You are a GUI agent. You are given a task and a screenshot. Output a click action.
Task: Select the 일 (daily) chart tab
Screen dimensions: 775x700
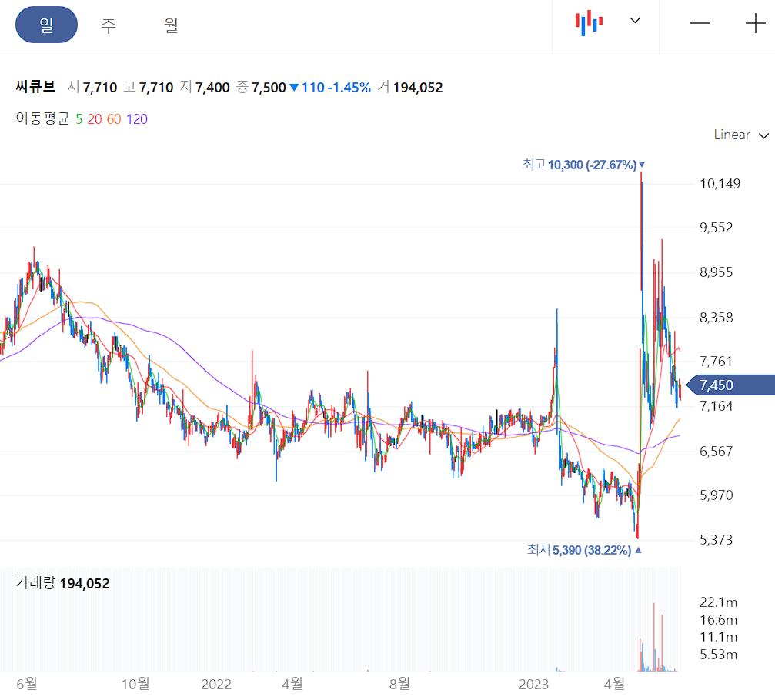pyautogui.click(x=46, y=25)
